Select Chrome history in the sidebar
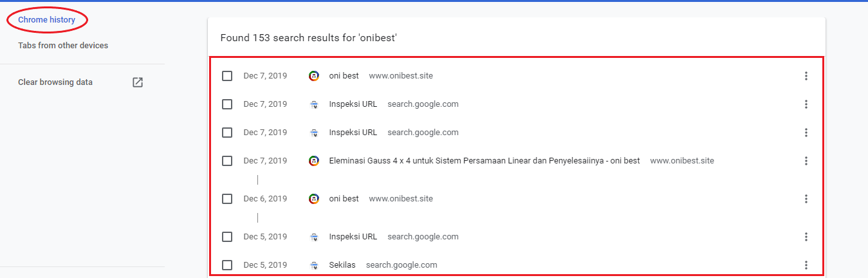 pyautogui.click(x=46, y=20)
